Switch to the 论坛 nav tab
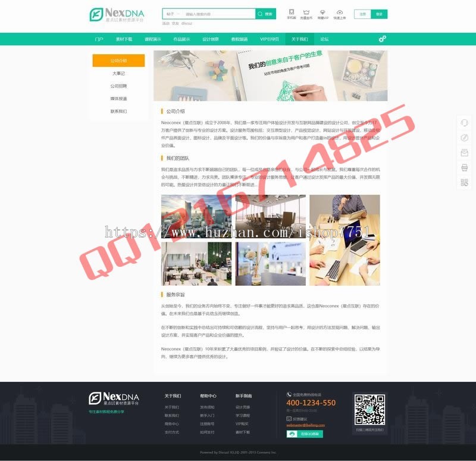The image size is (476, 461). click(324, 39)
